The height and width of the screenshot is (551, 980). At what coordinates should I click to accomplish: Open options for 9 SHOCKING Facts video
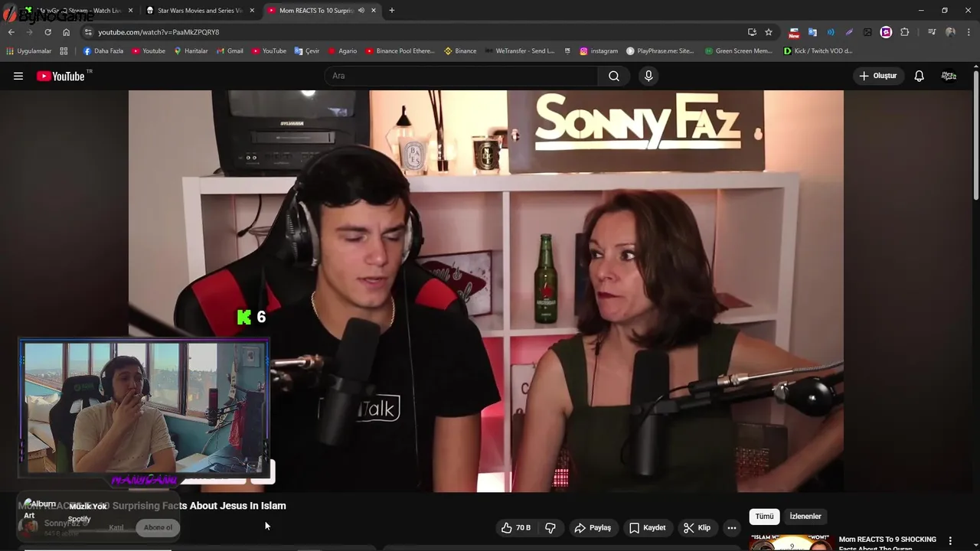coord(950,540)
